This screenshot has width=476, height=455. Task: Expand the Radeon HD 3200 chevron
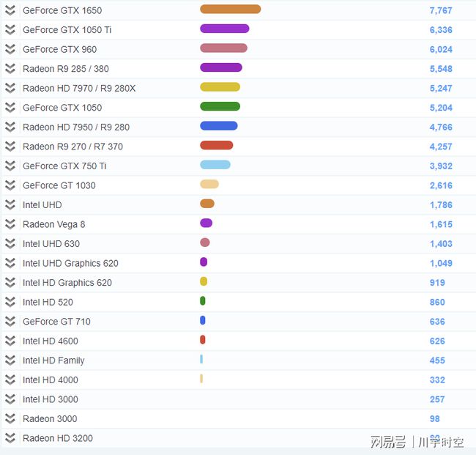point(10,438)
